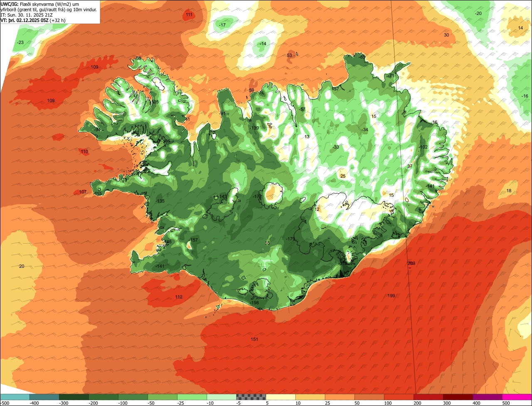Click the orange legend swatch from 25 to 50
The image size is (532, 406).
(340, 396)
